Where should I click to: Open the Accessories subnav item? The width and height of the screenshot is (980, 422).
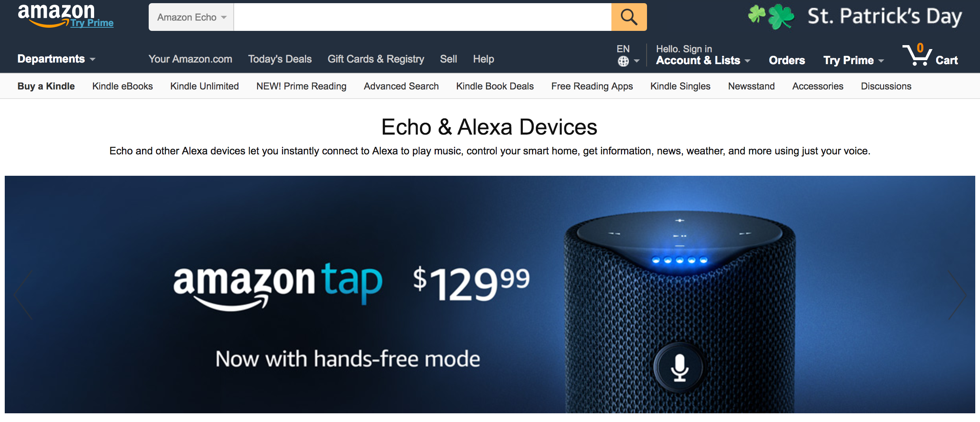click(817, 86)
